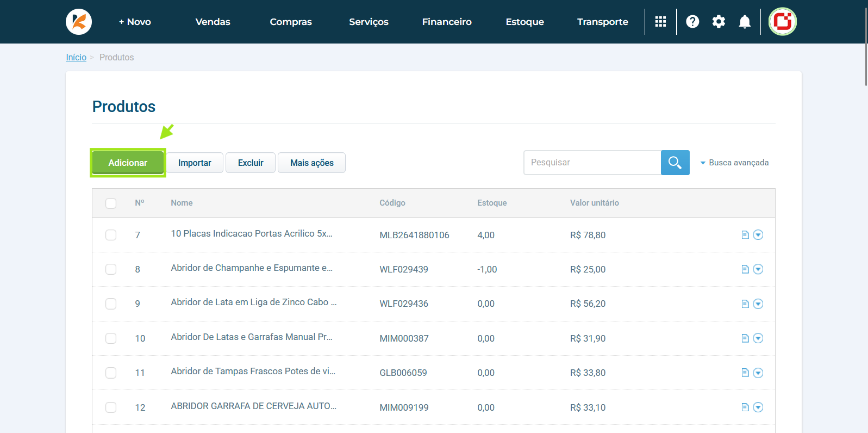Open the notifications bell icon
Screen dimensions: 868x433
click(745, 22)
